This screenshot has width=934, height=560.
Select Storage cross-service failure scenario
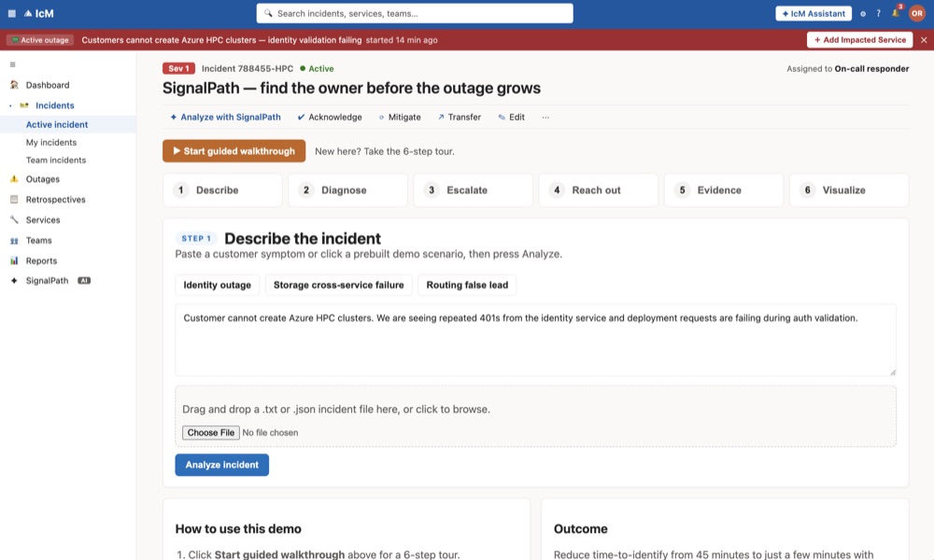(x=338, y=285)
